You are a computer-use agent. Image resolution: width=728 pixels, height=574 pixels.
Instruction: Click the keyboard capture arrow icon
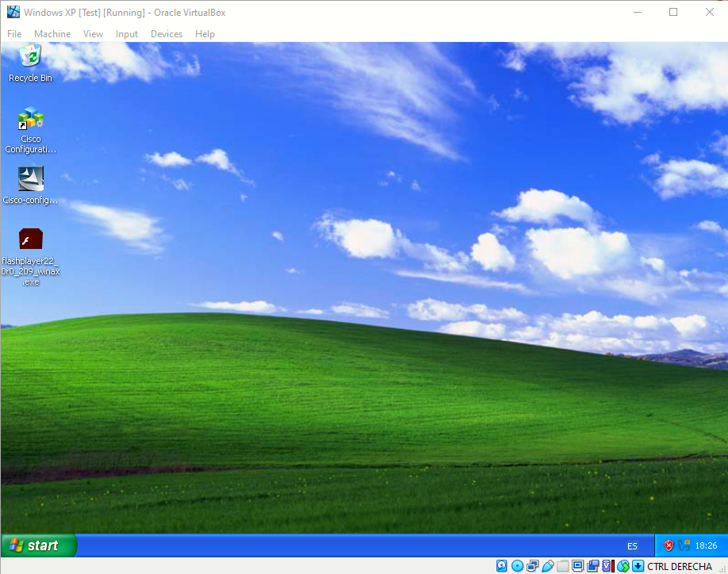(x=638, y=566)
